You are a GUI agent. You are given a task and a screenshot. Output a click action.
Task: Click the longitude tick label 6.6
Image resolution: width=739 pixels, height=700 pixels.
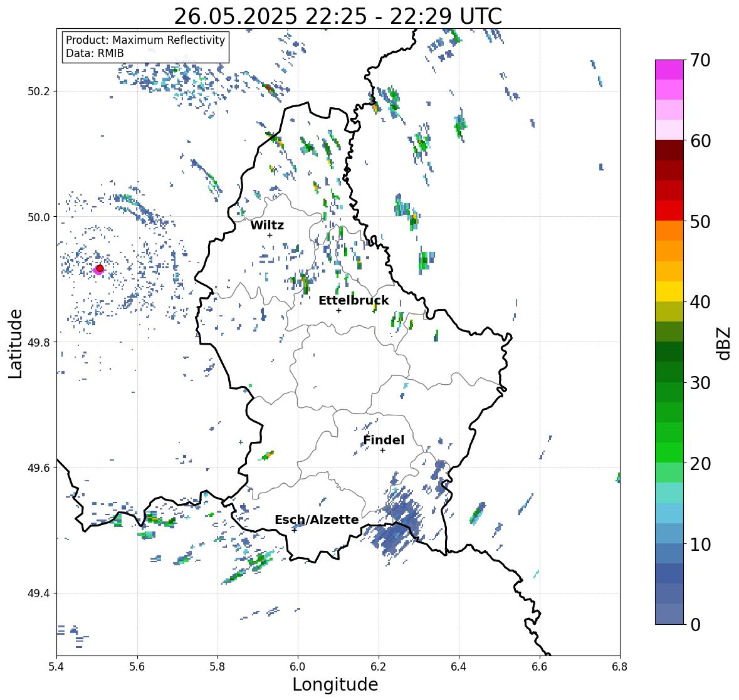coord(540,667)
